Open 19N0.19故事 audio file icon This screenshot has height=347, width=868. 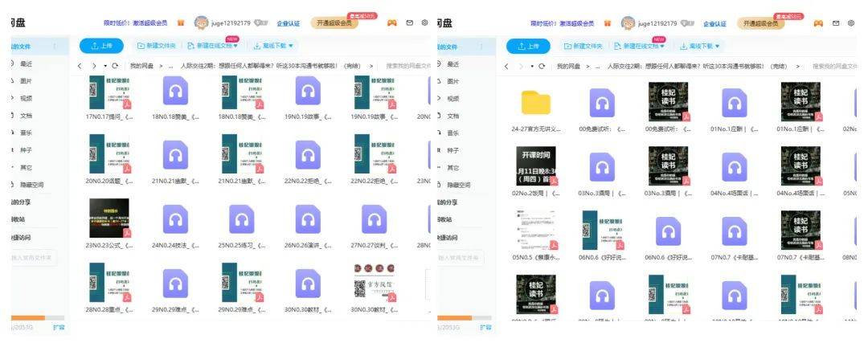(x=309, y=91)
